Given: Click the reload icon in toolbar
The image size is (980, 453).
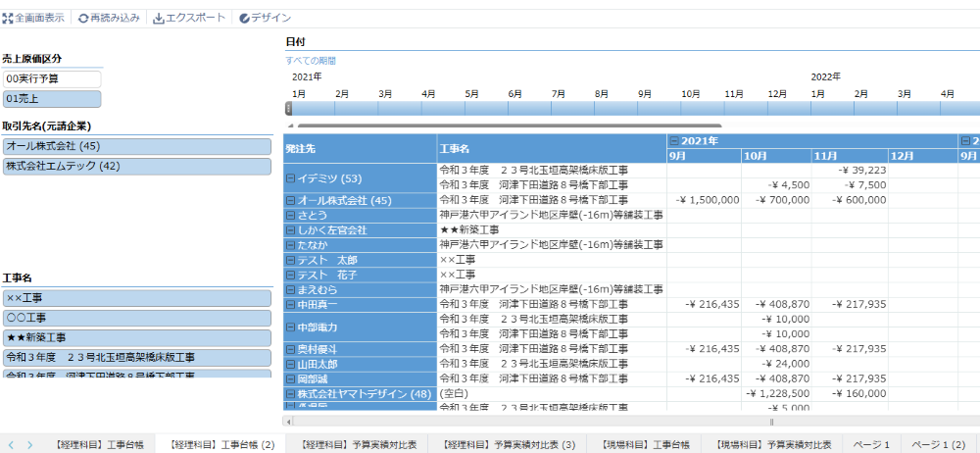Looking at the screenshot, I should tap(83, 18).
